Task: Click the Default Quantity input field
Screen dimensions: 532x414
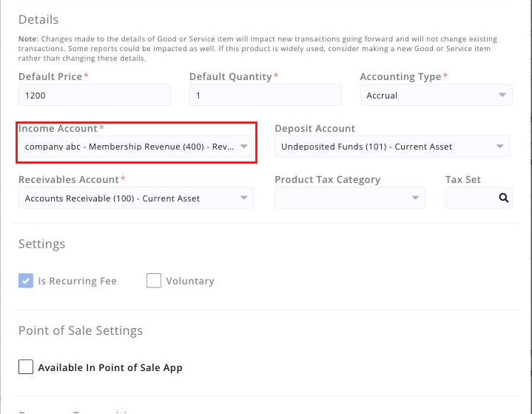Action: click(x=266, y=95)
